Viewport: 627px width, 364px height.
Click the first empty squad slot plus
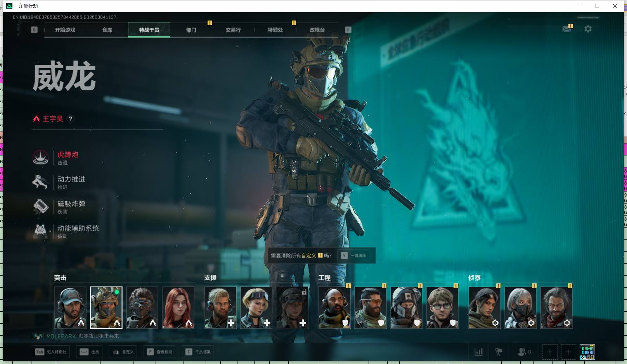tap(549, 352)
